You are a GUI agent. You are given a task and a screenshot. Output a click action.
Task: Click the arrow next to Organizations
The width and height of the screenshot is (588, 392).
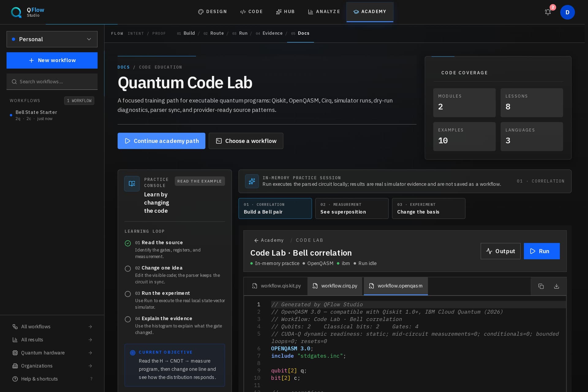[x=90, y=366]
